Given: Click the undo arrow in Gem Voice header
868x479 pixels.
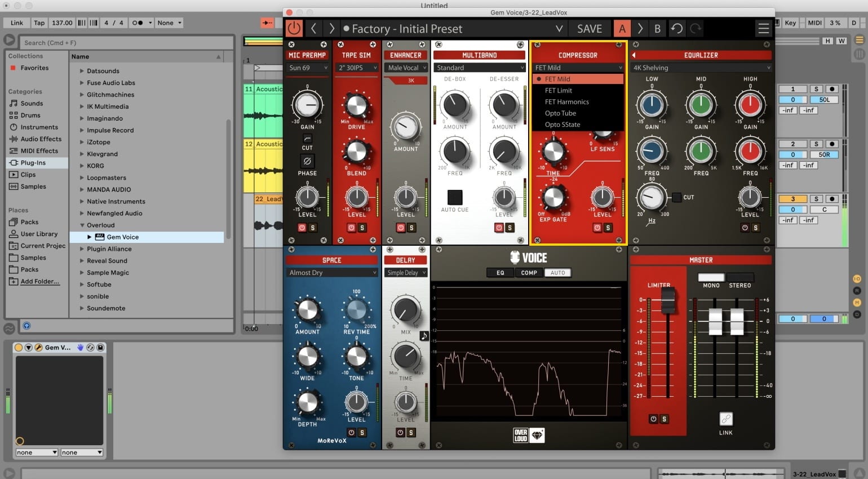Looking at the screenshot, I should [x=677, y=28].
